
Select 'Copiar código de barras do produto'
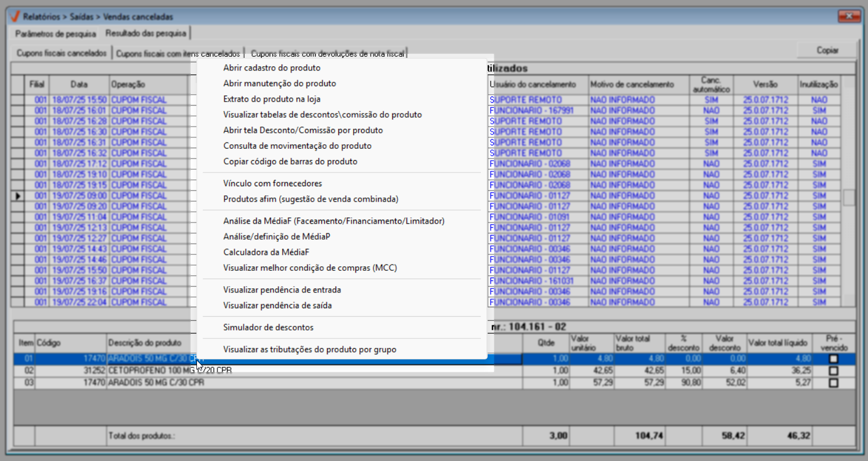pos(290,162)
